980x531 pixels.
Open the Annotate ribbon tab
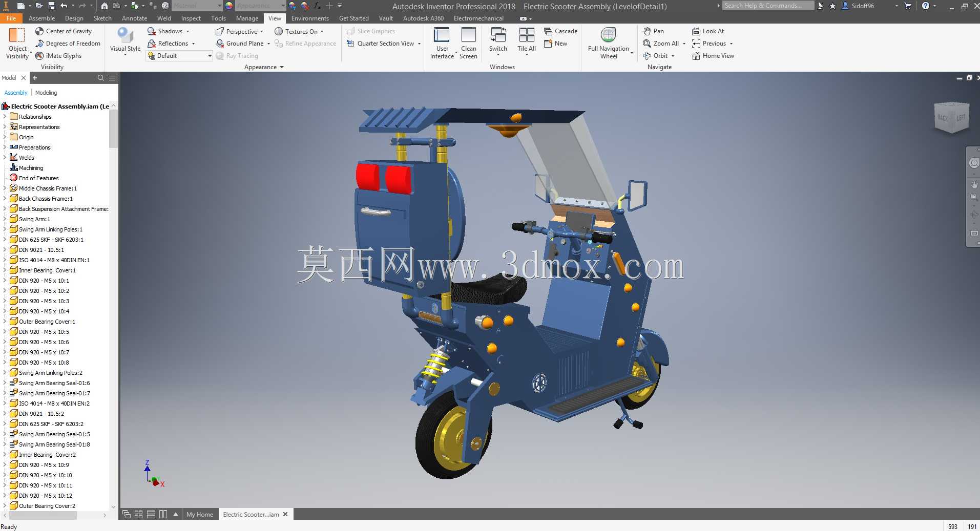tap(134, 18)
